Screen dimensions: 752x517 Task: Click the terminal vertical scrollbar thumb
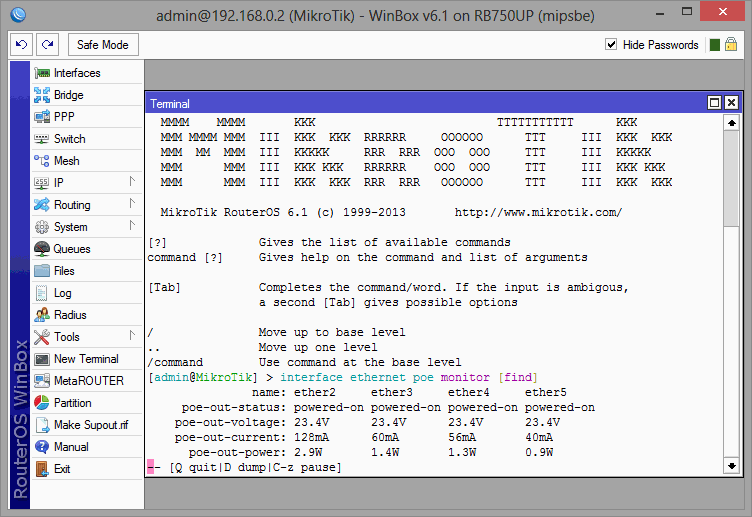click(x=731, y=178)
